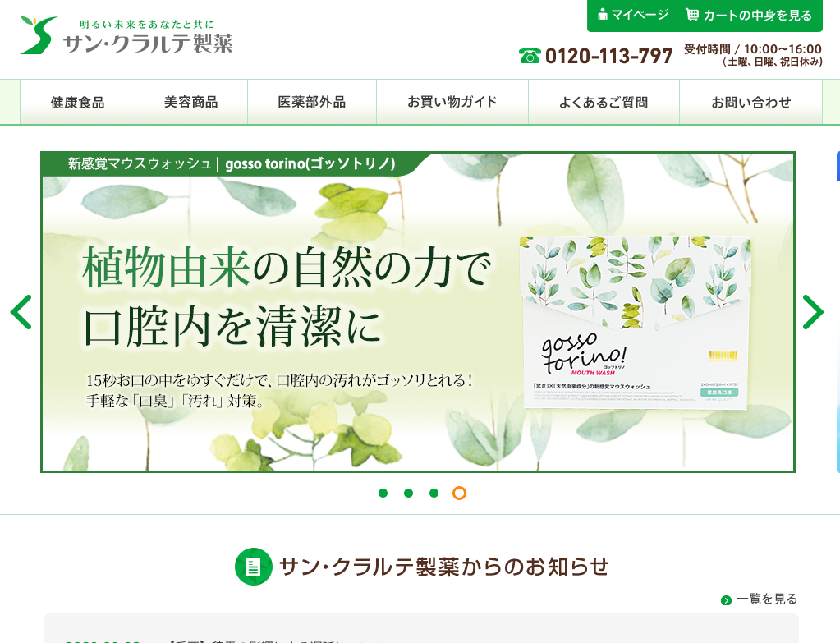The height and width of the screenshot is (643, 840).
Task: Select the second carousel dot
Action: (x=409, y=493)
